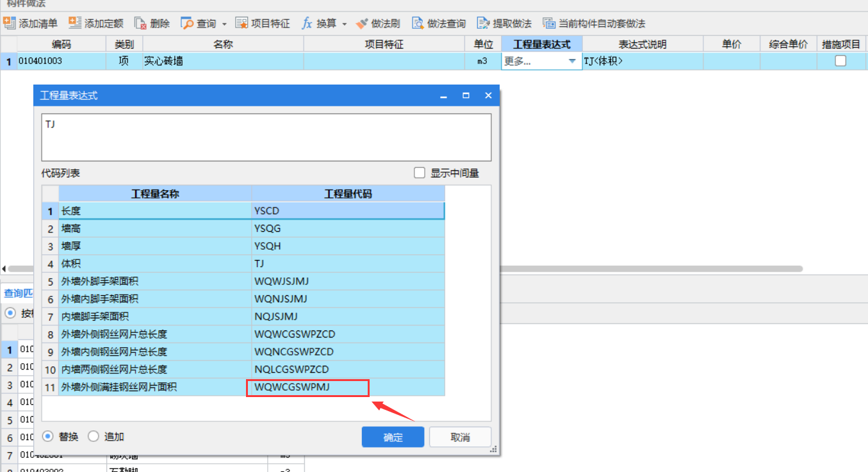Click the TJ<体积> description cell
Screen dimensions: 868x472
(643, 61)
